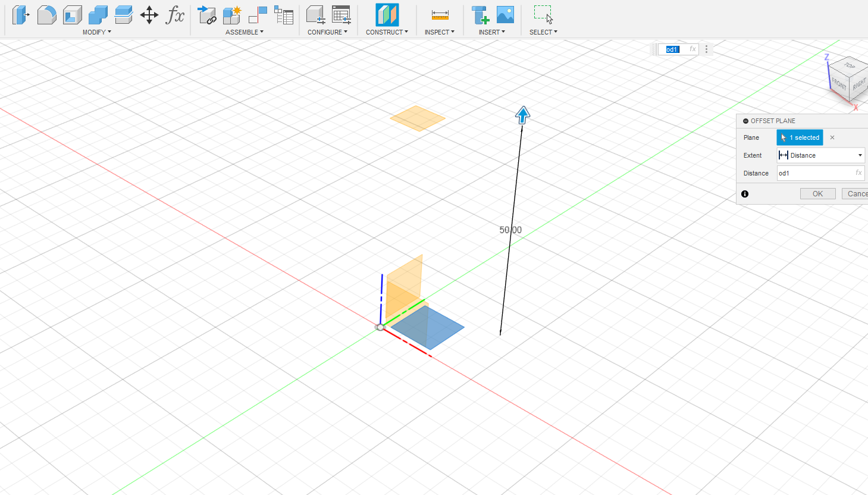Screen dimensions: 868x495
Task: Open the configuration table icon
Action: click(x=341, y=15)
